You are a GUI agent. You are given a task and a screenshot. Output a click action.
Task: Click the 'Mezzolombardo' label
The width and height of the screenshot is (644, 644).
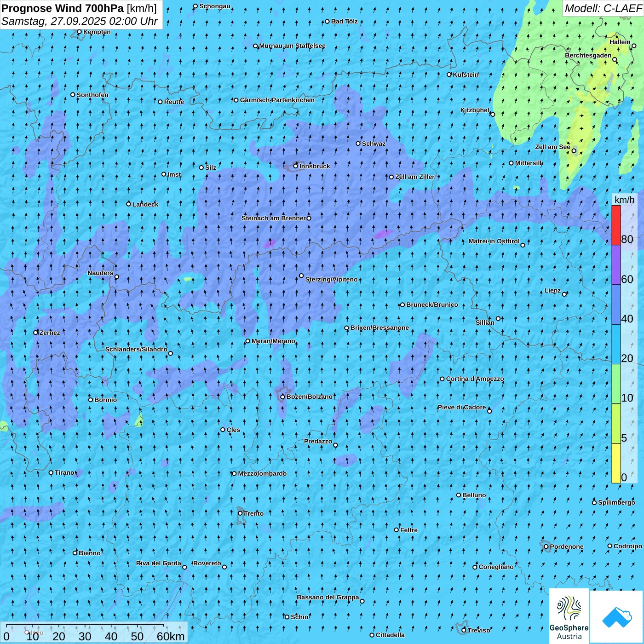(262, 473)
